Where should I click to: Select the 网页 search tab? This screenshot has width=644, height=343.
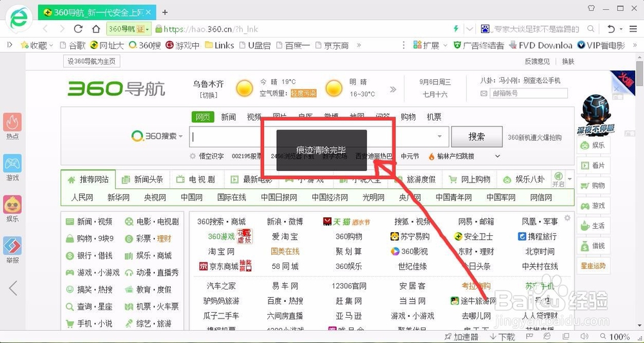(203, 117)
